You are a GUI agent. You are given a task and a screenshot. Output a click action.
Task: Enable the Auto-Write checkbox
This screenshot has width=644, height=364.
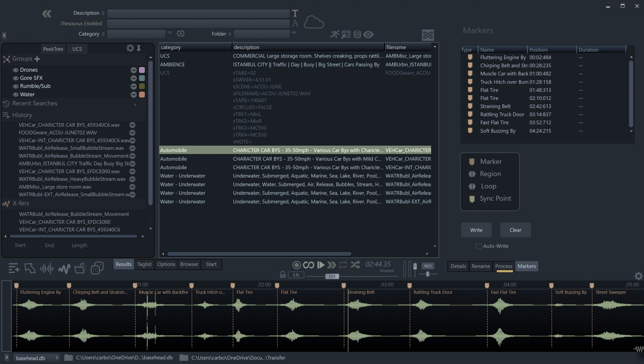tap(479, 246)
